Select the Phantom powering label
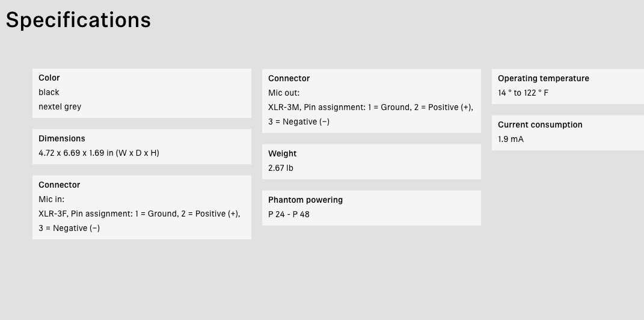 point(305,200)
